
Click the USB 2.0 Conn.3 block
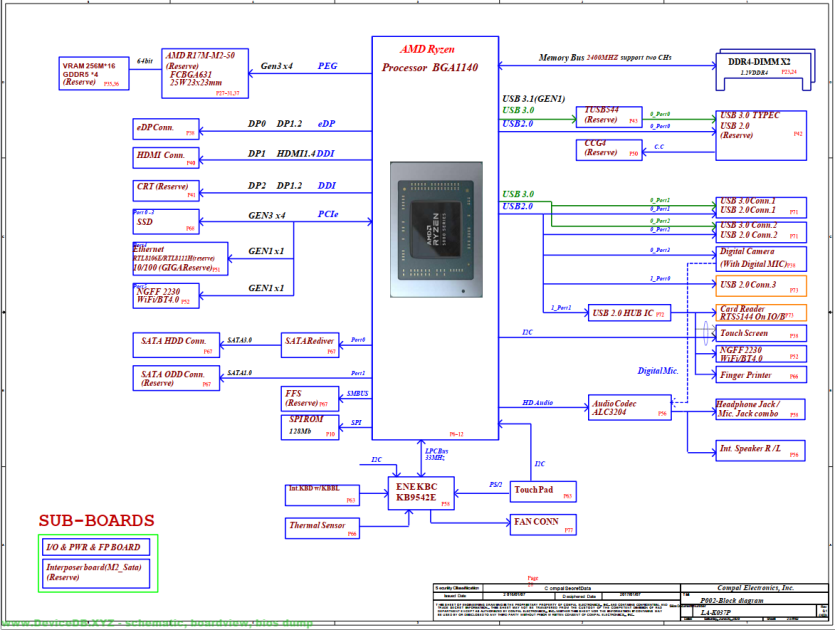click(x=761, y=285)
